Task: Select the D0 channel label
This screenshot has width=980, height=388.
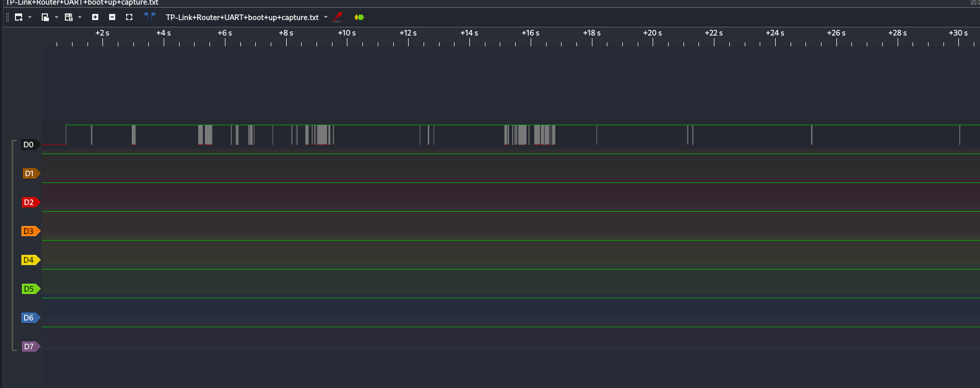Action: click(x=29, y=145)
